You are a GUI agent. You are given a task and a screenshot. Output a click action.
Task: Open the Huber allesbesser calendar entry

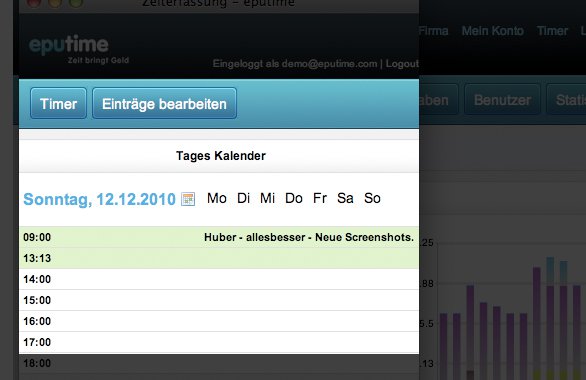click(309, 237)
